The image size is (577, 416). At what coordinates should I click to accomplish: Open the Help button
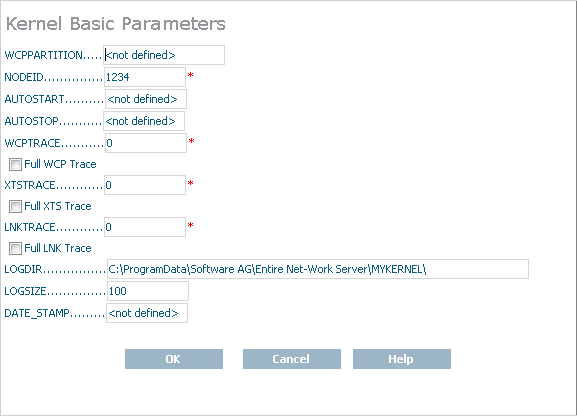402,359
